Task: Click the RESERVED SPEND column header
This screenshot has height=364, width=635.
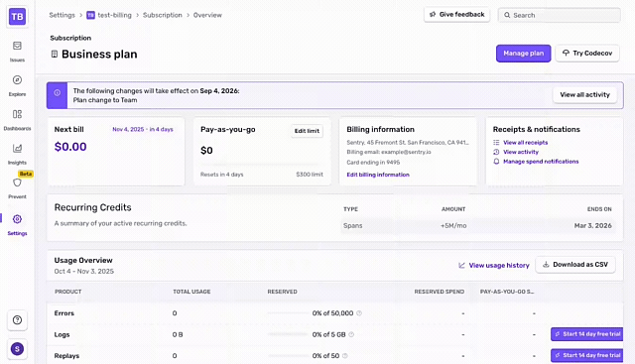Action: (439, 292)
